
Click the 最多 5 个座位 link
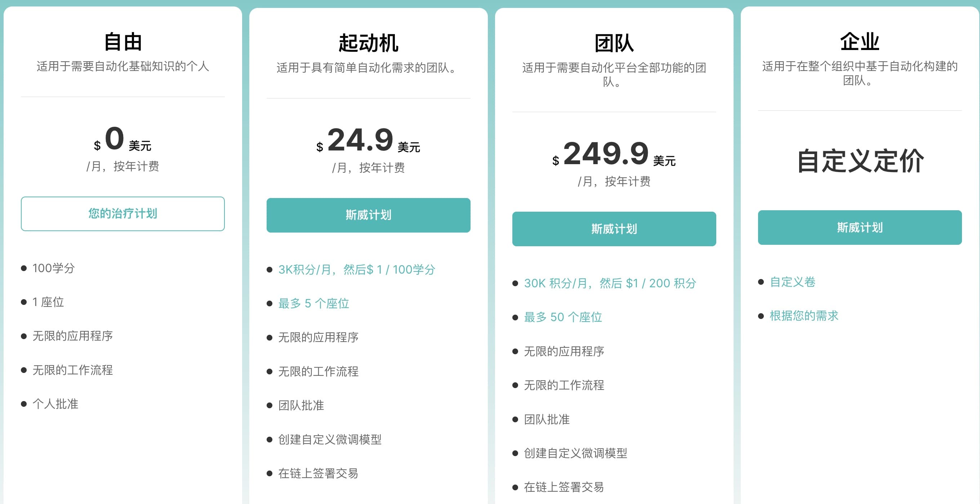tap(313, 303)
